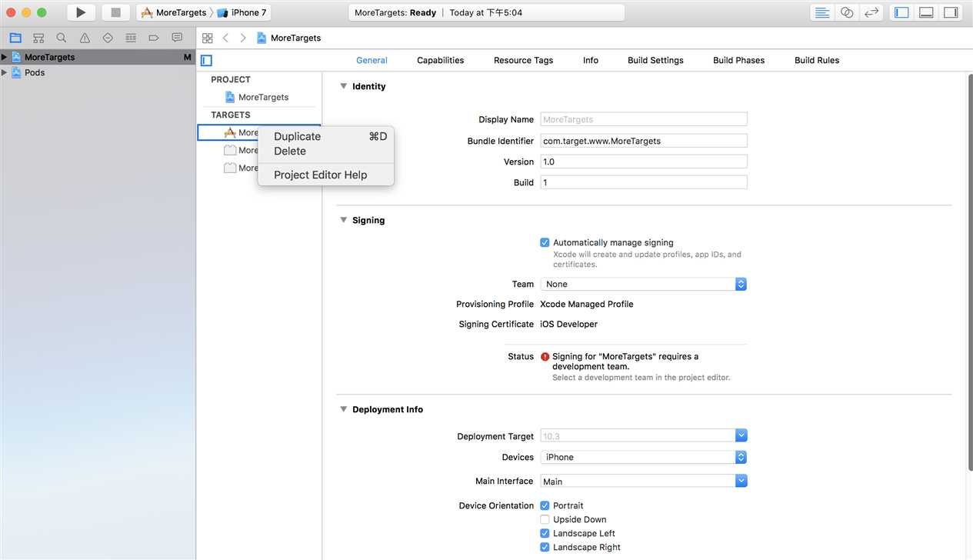Screen dimensions: 973x560
Task: Open the Issue navigator warning icon
Action: coord(85,38)
